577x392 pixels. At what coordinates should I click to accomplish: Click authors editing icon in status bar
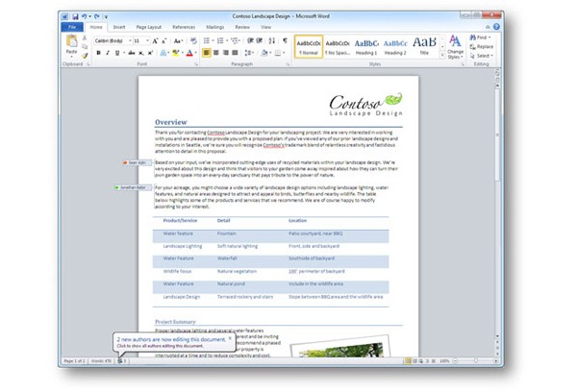(x=122, y=361)
